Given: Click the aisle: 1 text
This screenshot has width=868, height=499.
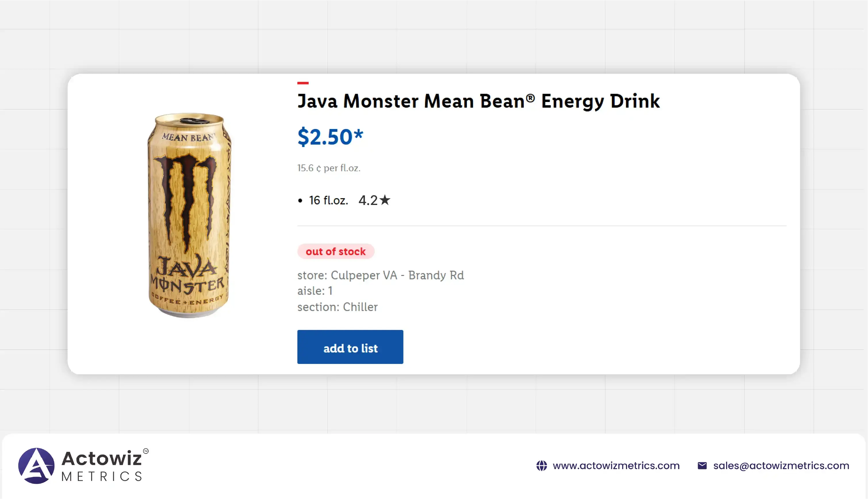Looking at the screenshot, I should (315, 291).
